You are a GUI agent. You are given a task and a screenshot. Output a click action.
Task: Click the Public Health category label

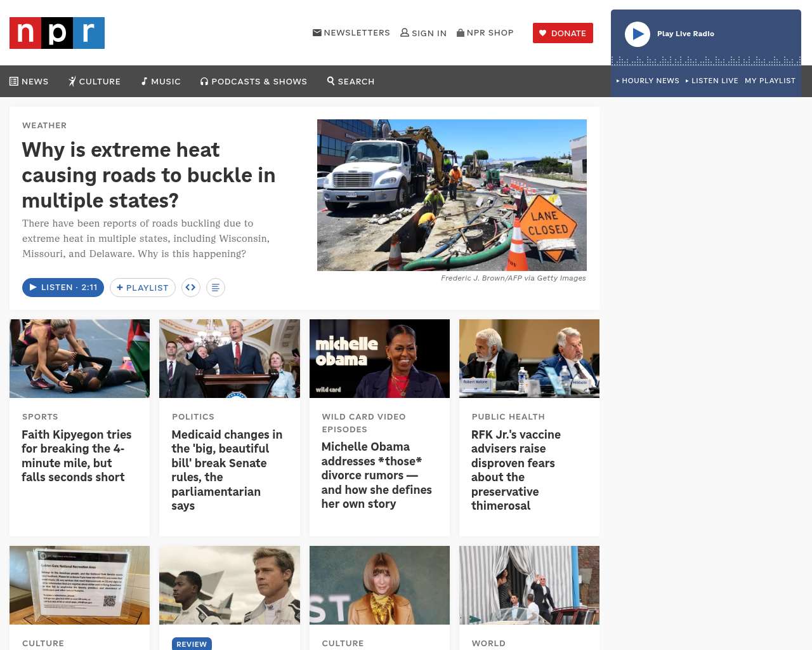click(508, 417)
